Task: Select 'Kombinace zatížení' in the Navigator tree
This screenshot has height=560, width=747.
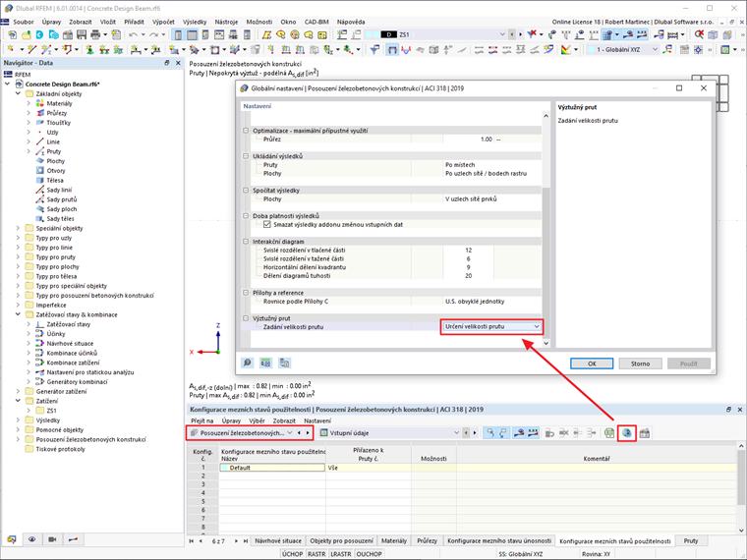Action: pos(73,363)
